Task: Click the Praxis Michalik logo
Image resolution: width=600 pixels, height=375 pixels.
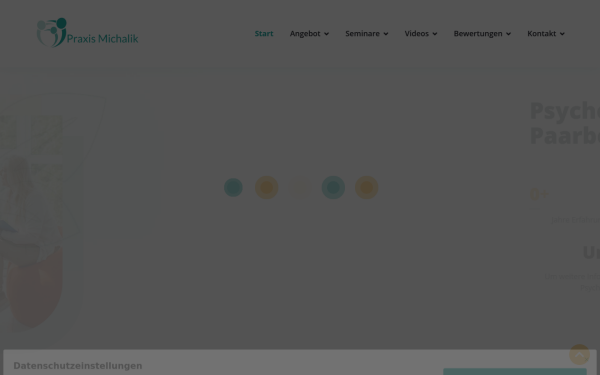Action: (x=87, y=33)
